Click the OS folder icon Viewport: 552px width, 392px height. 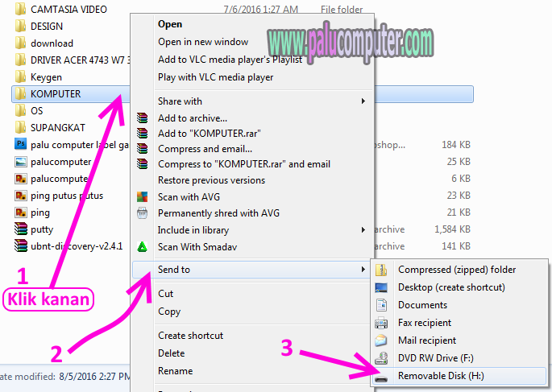[20, 110]
